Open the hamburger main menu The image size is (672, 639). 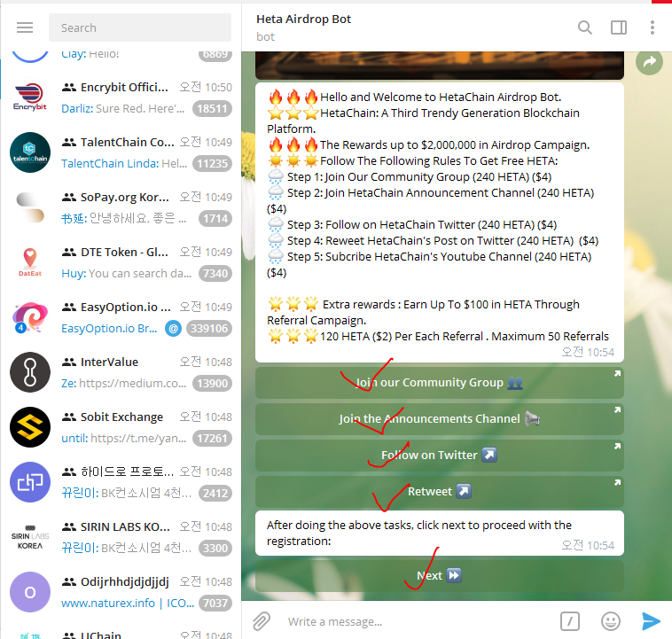[x=25, y=27]
